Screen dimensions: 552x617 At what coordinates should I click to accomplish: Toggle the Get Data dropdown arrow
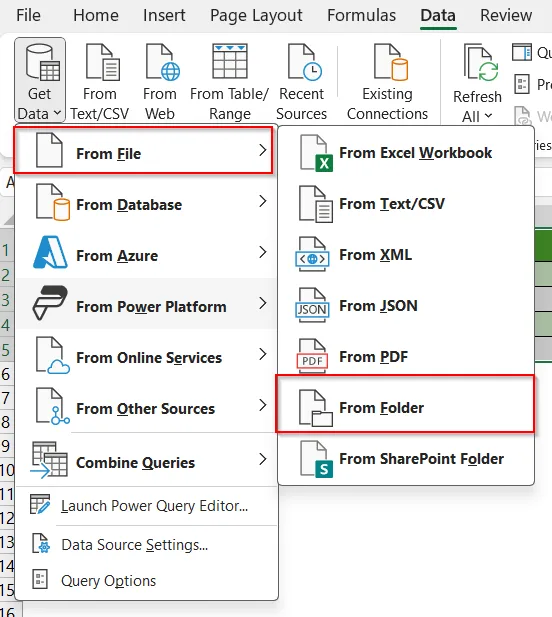click(57, 113)
